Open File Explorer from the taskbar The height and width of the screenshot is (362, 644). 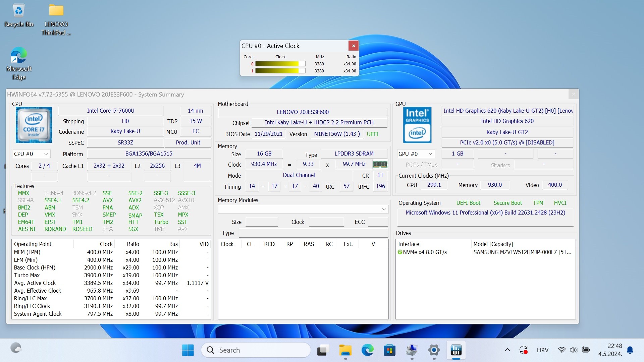(x=345, y=350)
